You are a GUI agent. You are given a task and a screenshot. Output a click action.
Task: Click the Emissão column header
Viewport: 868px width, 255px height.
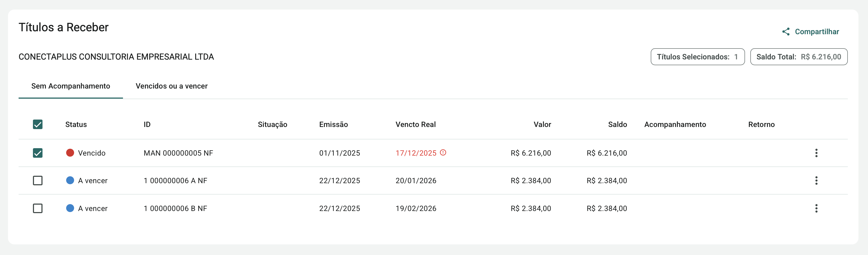(x=333, y=125)
